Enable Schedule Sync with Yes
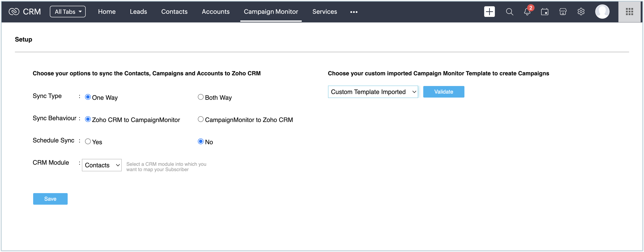The height and width of the screenshot is (252, 644). [88, 141]
